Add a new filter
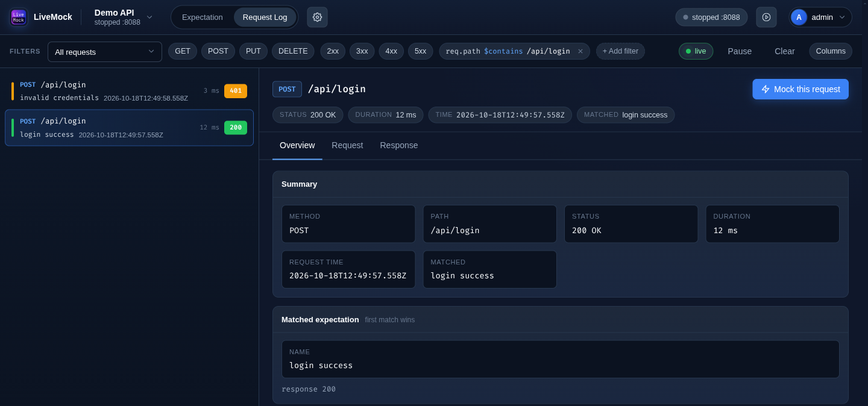 (620, 51)
